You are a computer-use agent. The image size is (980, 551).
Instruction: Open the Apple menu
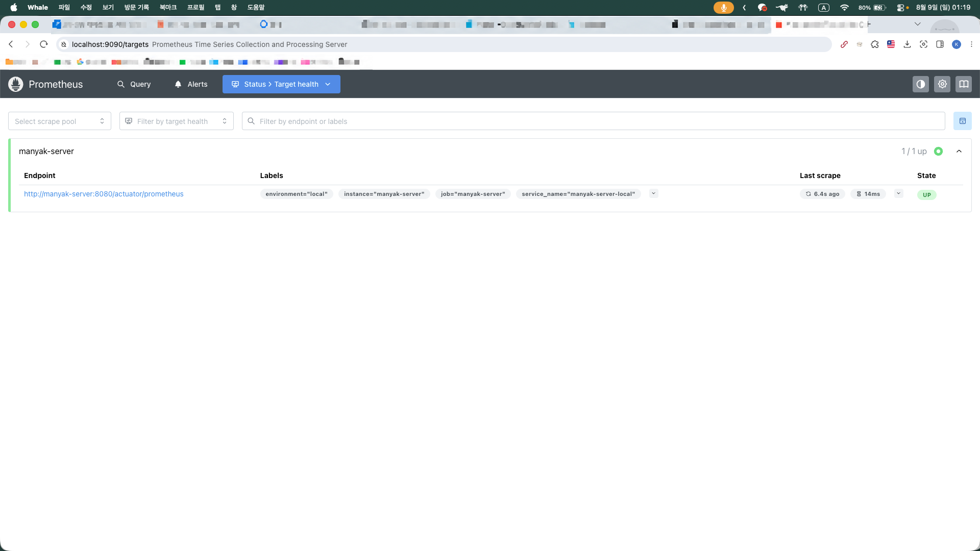click(14, 7)
